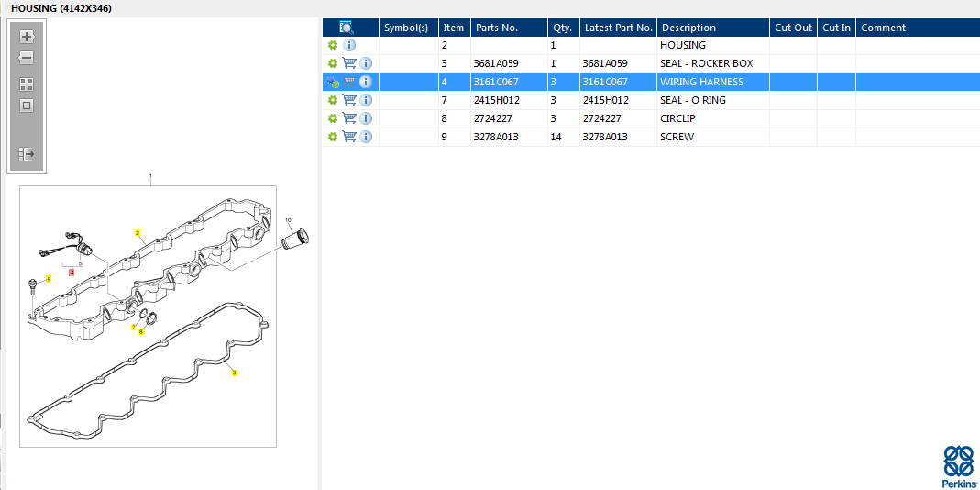The image size is (980, 490).
Task: Click part number 2415H012 in Parts No. column
Action: (497, 100)
